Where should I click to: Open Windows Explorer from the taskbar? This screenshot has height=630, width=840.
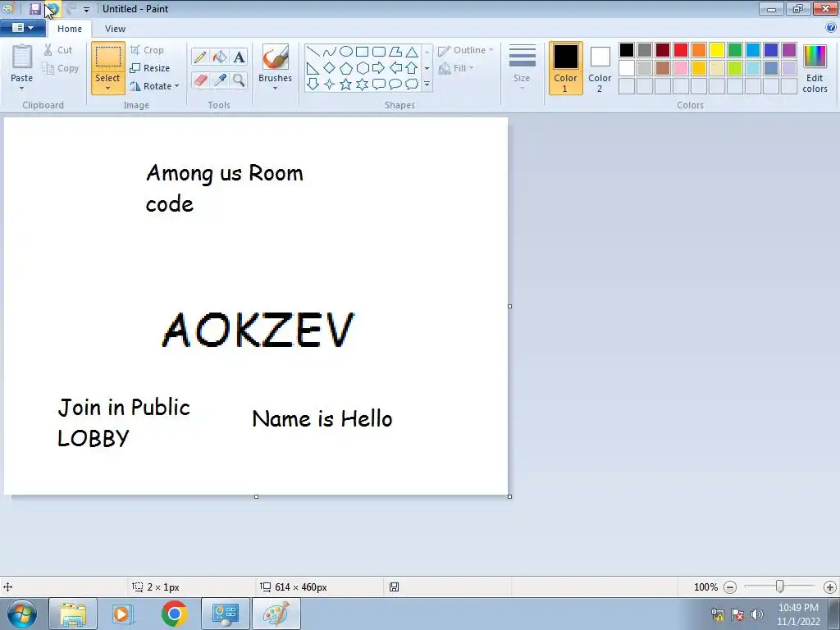click(73, 614)
